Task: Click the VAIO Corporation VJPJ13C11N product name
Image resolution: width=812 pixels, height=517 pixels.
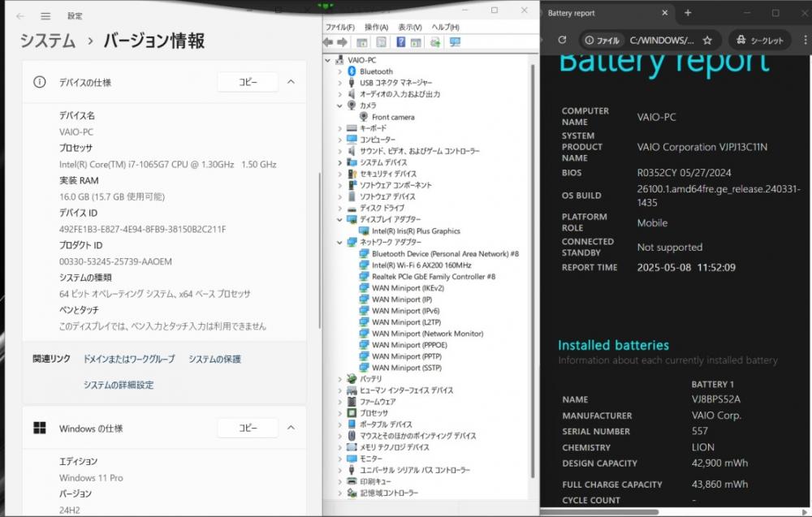Action: [x=702, y=147]
